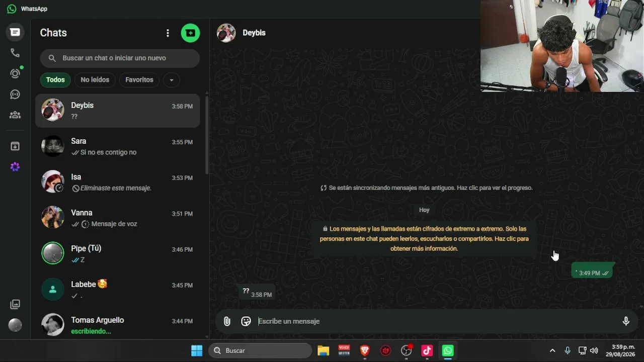This screenshot has height=362, width=644.
Task: Open the three-dot menu beside Chats
Action: tap(168, 33)
